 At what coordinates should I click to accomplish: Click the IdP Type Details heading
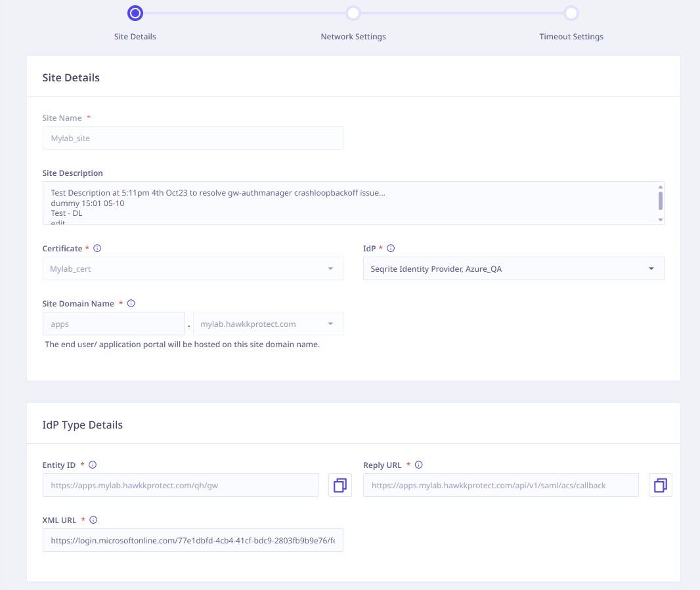click(x=83, y=425)
